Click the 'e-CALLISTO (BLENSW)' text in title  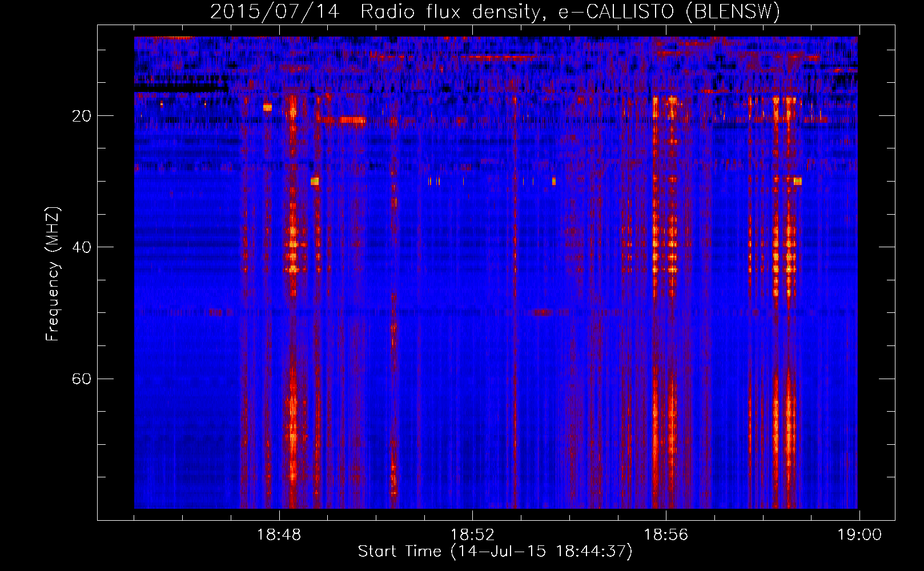coord(669,12)
